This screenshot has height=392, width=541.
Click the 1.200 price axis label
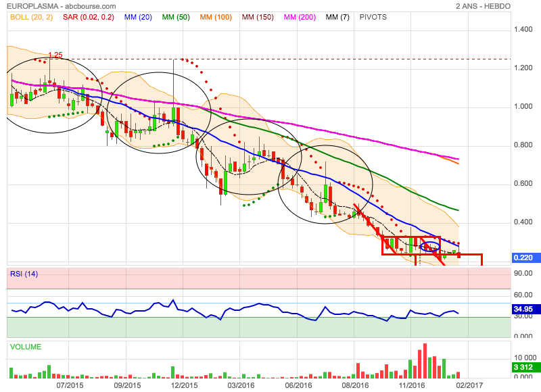pos(523,68)
